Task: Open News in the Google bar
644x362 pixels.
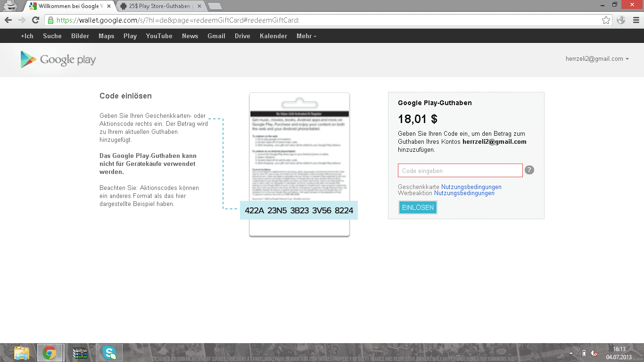Action: pos(190,36)
